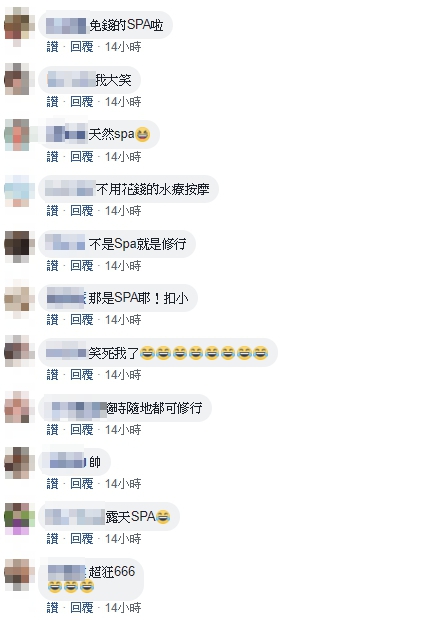Click the 14小時 timestamp under "帥" comment
The image size is (422, 620).
click(x=123, y=484)
